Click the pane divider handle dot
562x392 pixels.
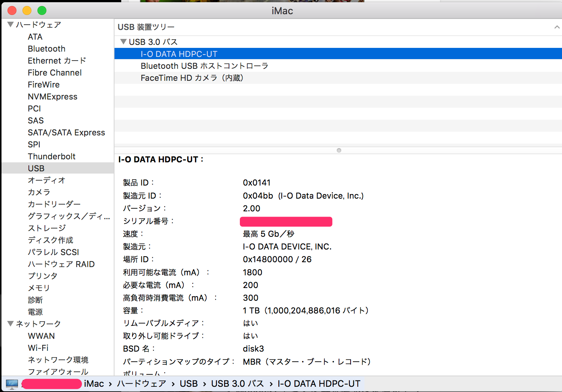(x=339, y=150)
